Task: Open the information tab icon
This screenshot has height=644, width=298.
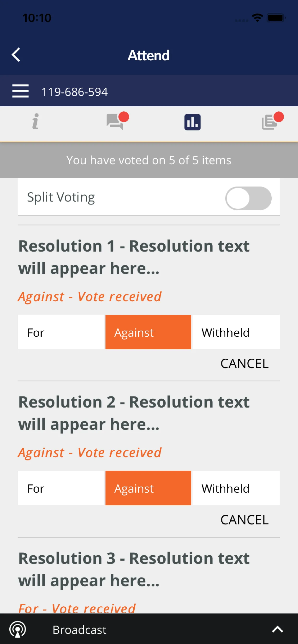Action: 36,122
